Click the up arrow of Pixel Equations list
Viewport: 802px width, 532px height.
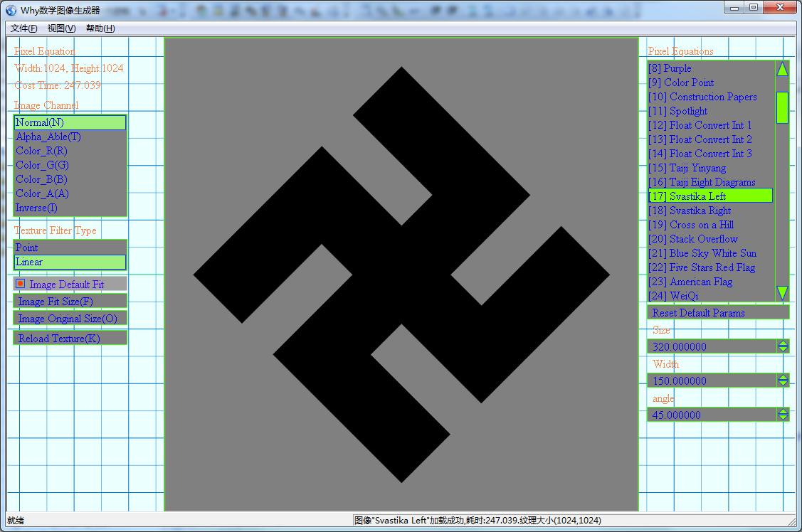[x=782, y=69]
